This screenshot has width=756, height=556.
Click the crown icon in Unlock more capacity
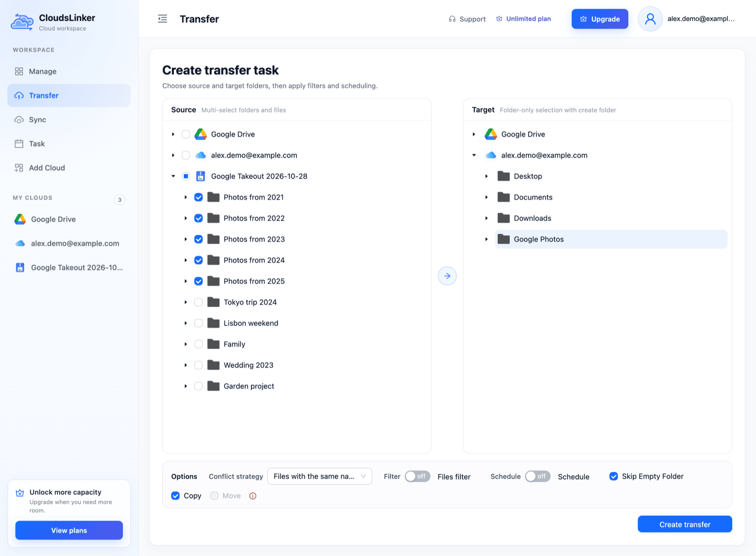[x=20, y=493]
